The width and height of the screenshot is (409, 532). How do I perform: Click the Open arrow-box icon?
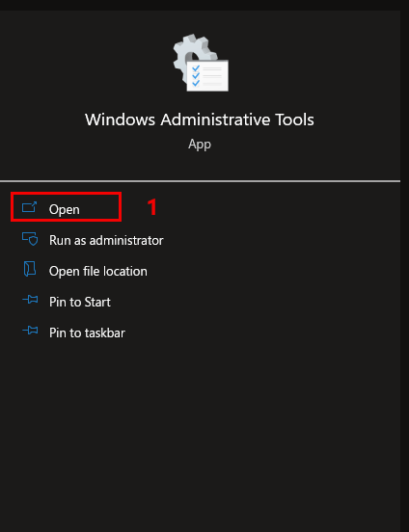click(x=29, y=207)
